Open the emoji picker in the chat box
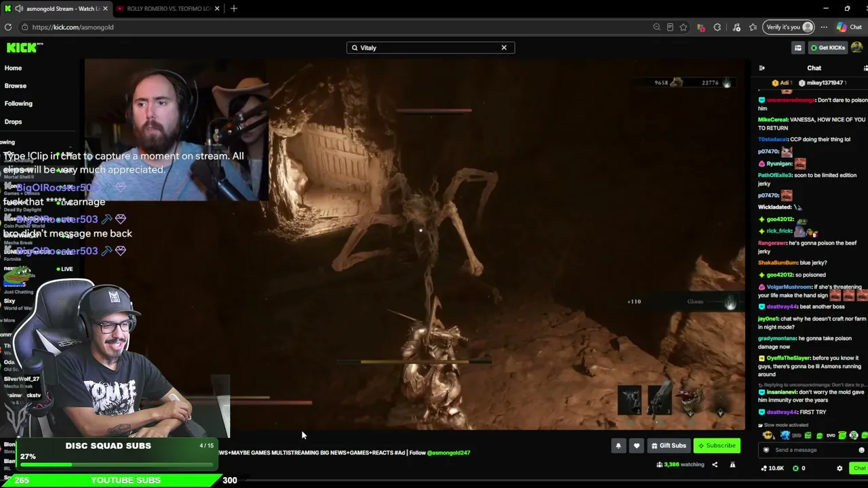868x488 pixels. [x=861, y=450]
